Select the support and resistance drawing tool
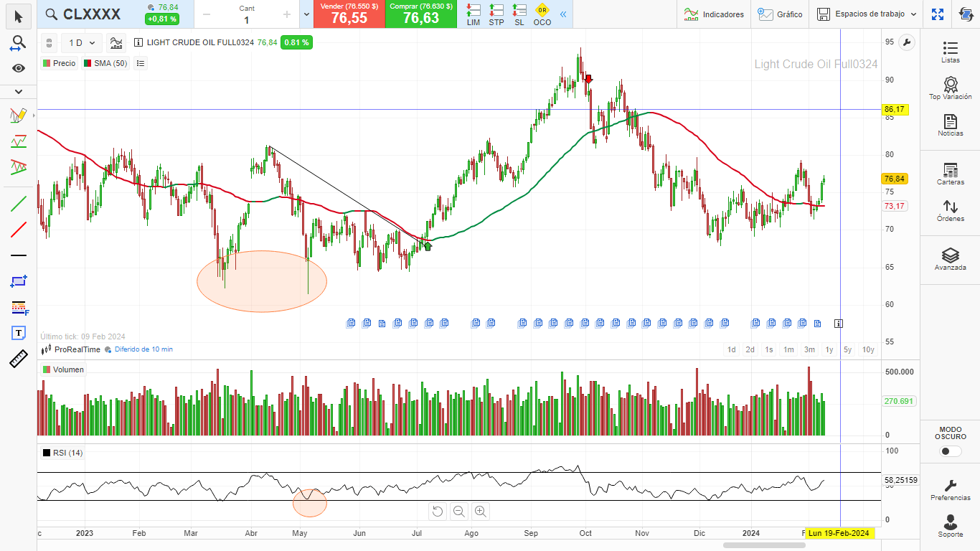Screen dimensions: 980x551 [x=19, y=141]
